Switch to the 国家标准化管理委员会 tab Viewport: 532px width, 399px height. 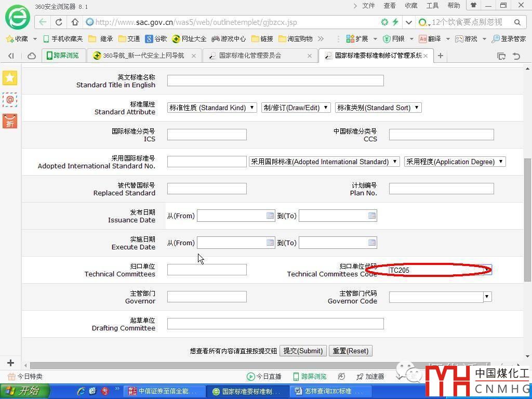pos(258,56)
